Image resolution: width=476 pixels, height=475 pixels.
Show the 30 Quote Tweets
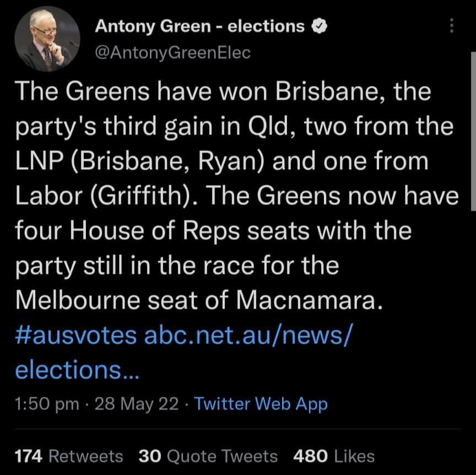click(x=208, y=456)
